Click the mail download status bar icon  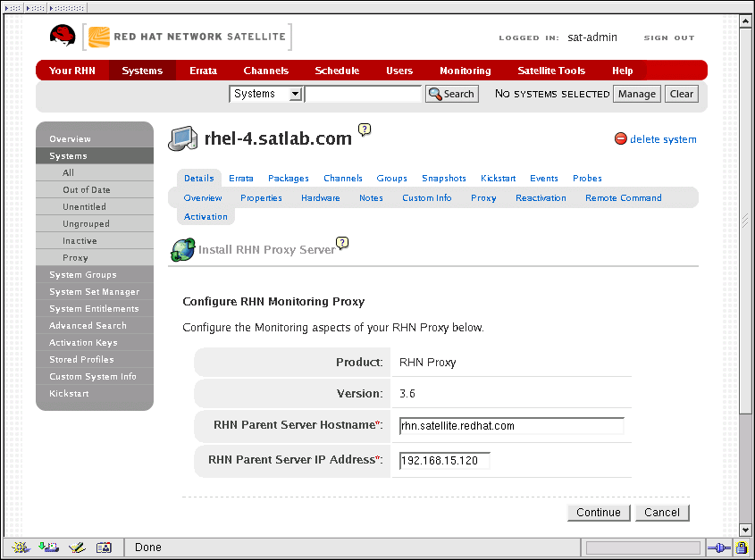point(48,547)
